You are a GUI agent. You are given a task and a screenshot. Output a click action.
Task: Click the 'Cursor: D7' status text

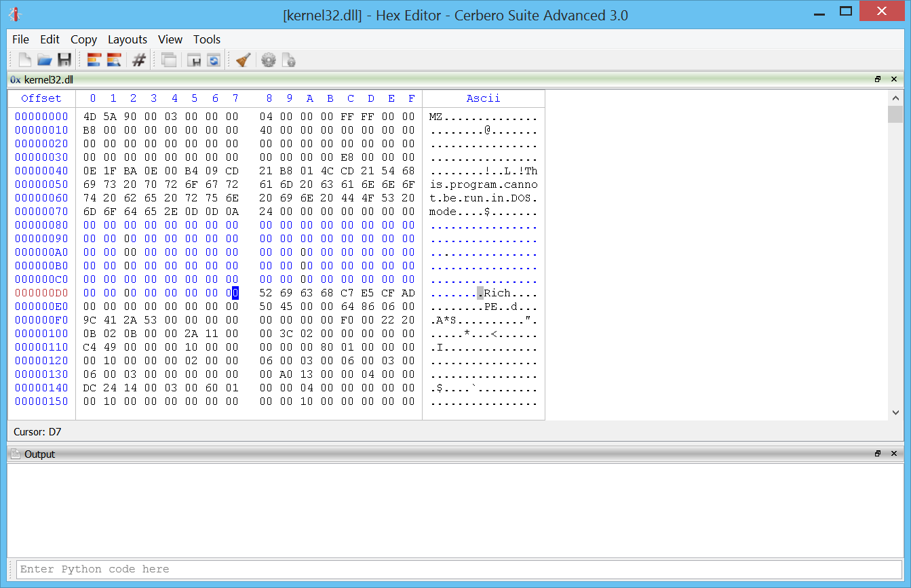click(37, 431)
